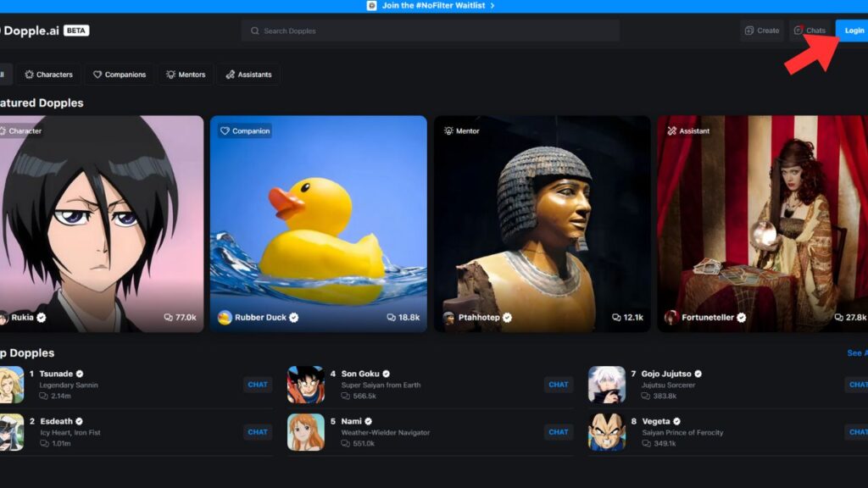Viewport: 868px width, 488px height.
Task: Click Fortuneteller's verified badge
Action: click(x=741, y=318)
